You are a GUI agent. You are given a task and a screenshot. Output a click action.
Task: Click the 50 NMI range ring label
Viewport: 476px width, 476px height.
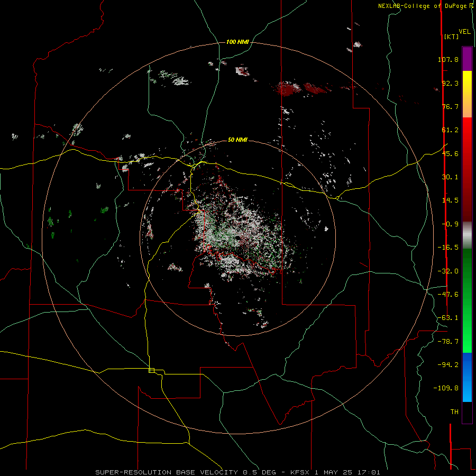click(237, 140)
